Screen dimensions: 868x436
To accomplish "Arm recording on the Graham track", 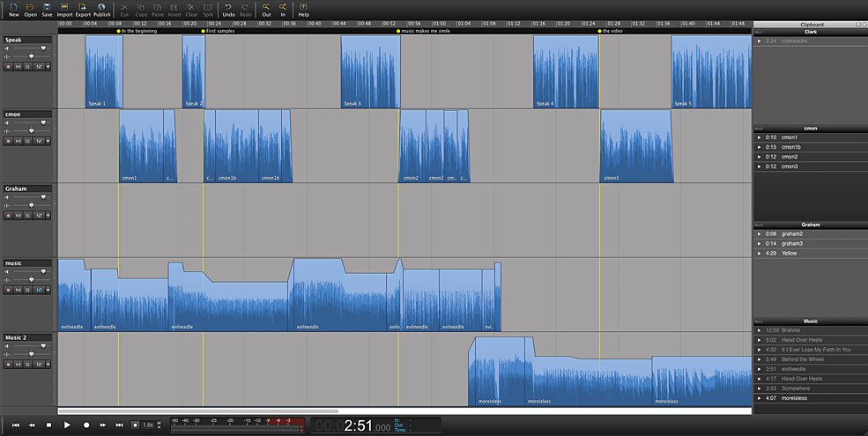I will coord(8,216).
